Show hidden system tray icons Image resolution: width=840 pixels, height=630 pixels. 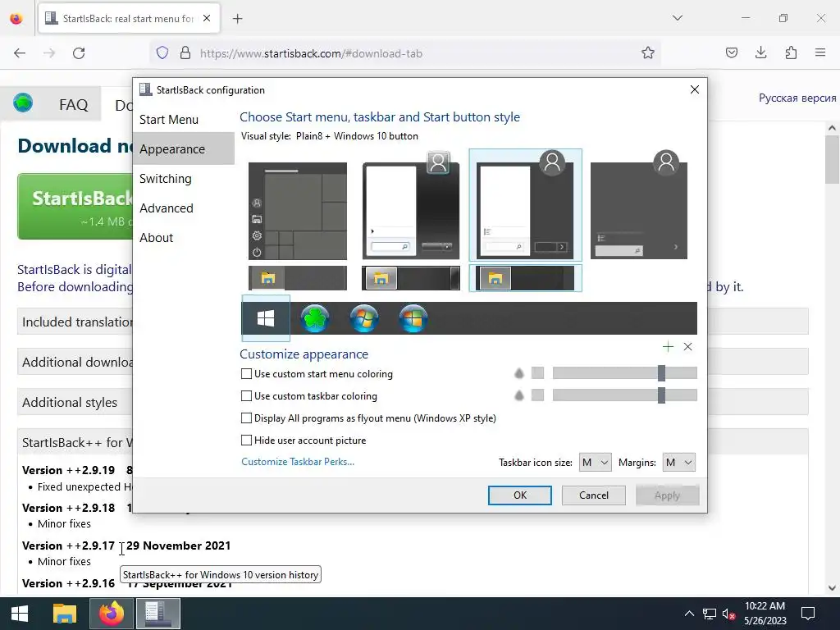(x=689, y=614)
